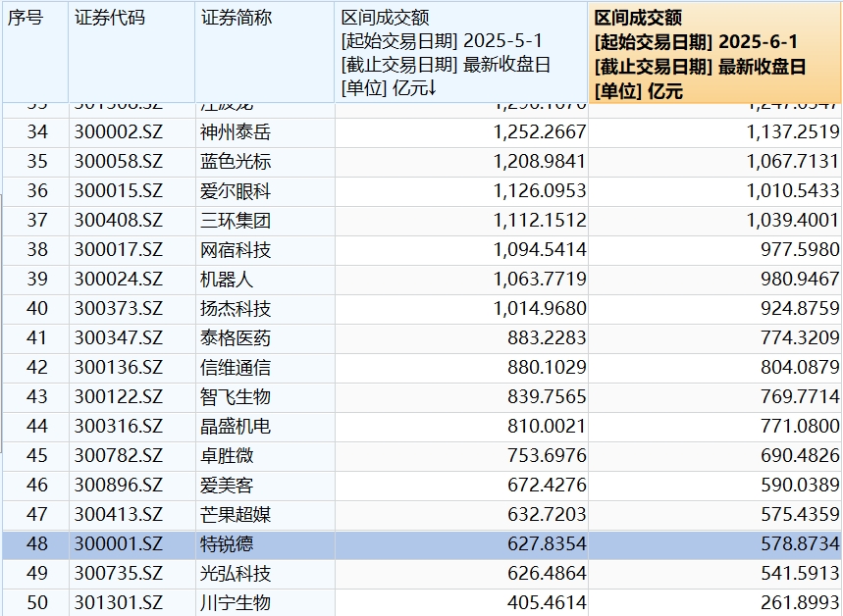
Task: Click value 804.0879
Action: [800, 368]
